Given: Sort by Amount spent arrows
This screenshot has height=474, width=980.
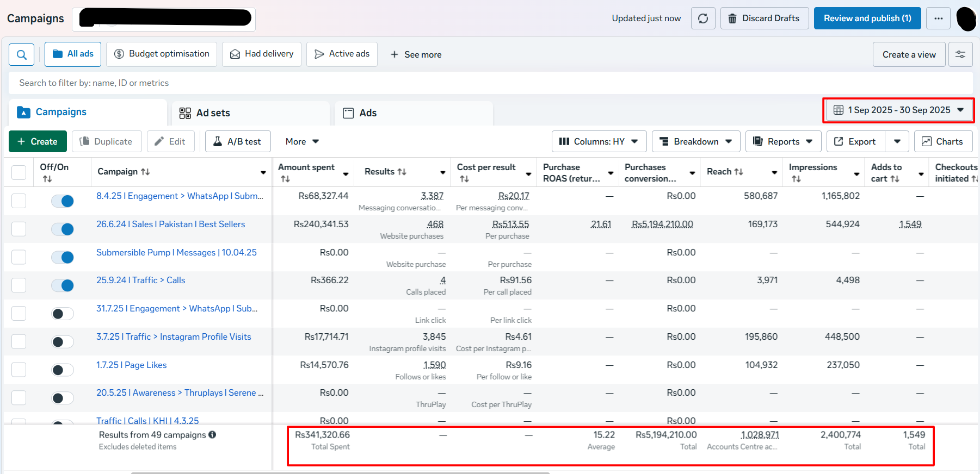Looking at the screenshot, I should tap(285, 179).
